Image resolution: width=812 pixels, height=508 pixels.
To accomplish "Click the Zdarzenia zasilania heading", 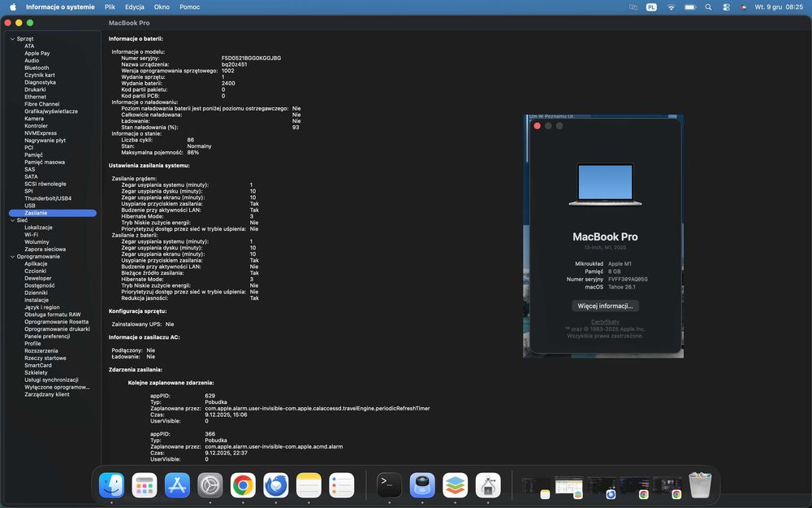I will [x=135, y=370].
